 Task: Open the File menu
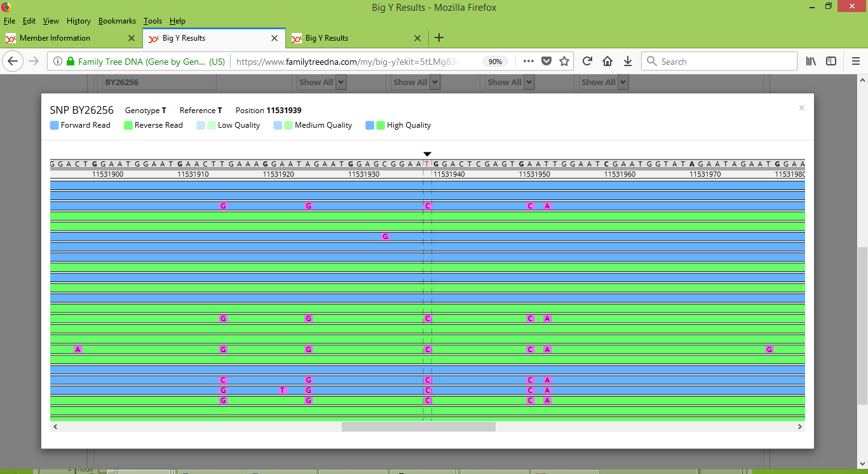pyautogui.click(x=9, y=21)
